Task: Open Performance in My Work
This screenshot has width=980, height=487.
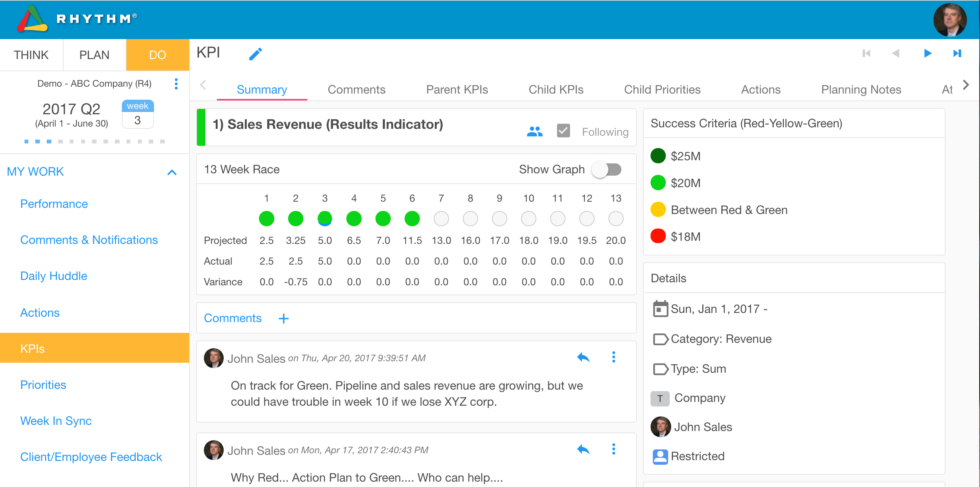Action: click(x=54, y=204)
